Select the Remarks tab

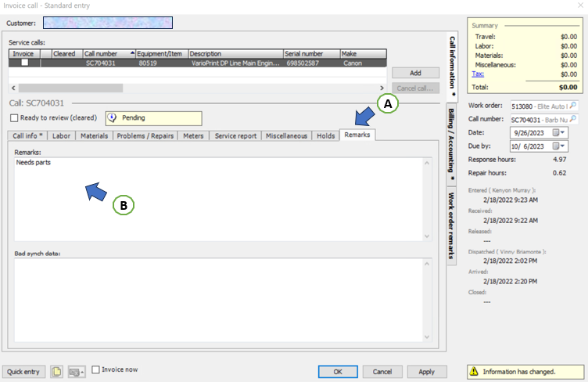click(357, 135)
